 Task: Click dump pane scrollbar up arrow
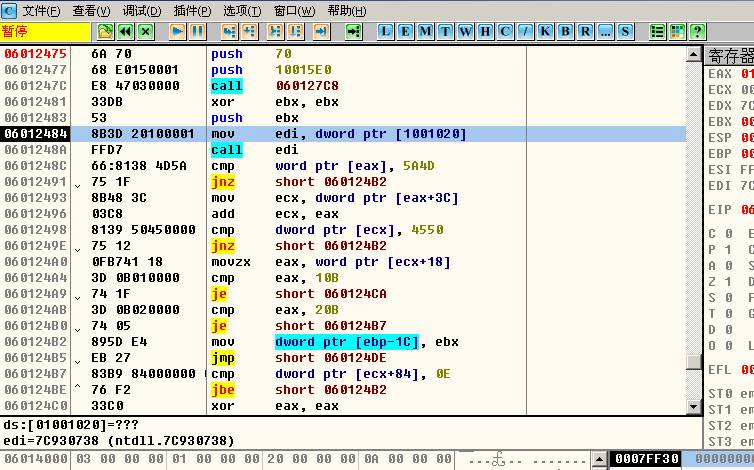pos(599,458)
